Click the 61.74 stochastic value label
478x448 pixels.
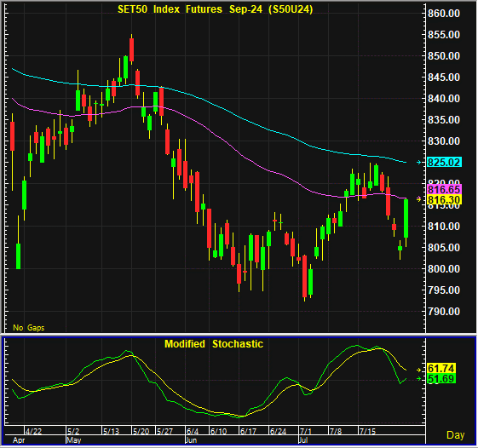click(441, 368)
